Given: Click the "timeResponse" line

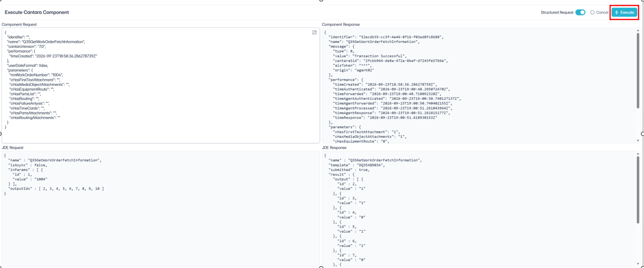Looking at the screenshot, I should 385,118.
